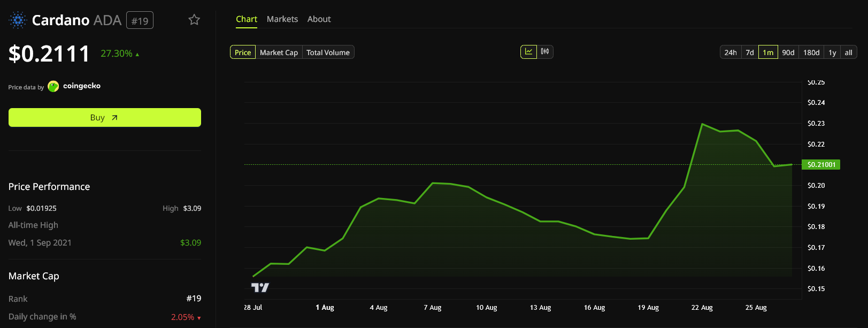Open the Markets tab

pyautogui.click(x=282, y=19)
